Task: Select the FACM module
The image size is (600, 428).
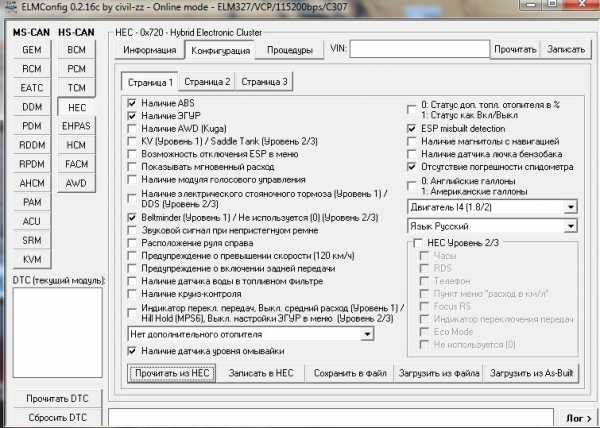Action: 77,164
